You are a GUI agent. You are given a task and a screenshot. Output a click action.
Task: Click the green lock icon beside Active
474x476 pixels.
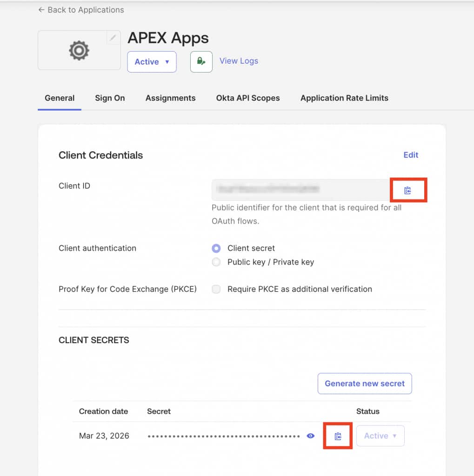tap(200, 61)
